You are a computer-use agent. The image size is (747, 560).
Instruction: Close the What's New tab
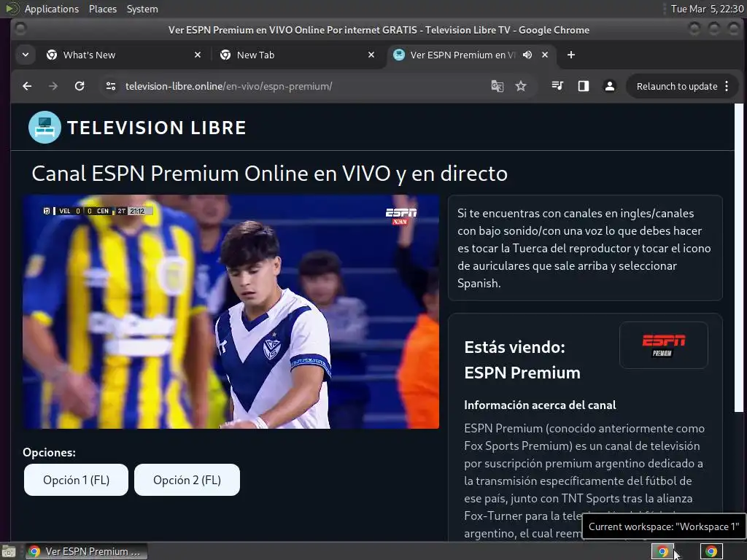tap(198, 55)
